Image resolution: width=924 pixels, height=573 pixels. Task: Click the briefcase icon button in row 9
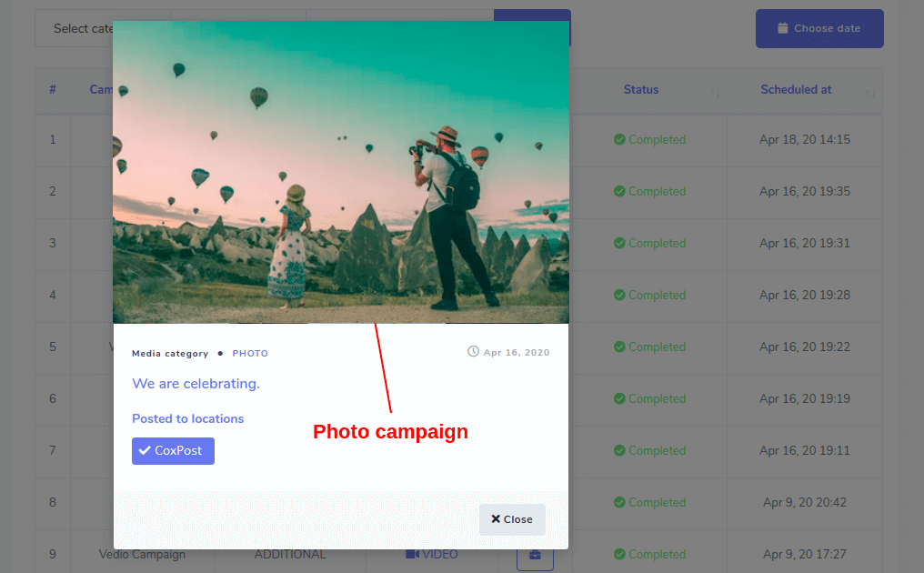(535, 555)
